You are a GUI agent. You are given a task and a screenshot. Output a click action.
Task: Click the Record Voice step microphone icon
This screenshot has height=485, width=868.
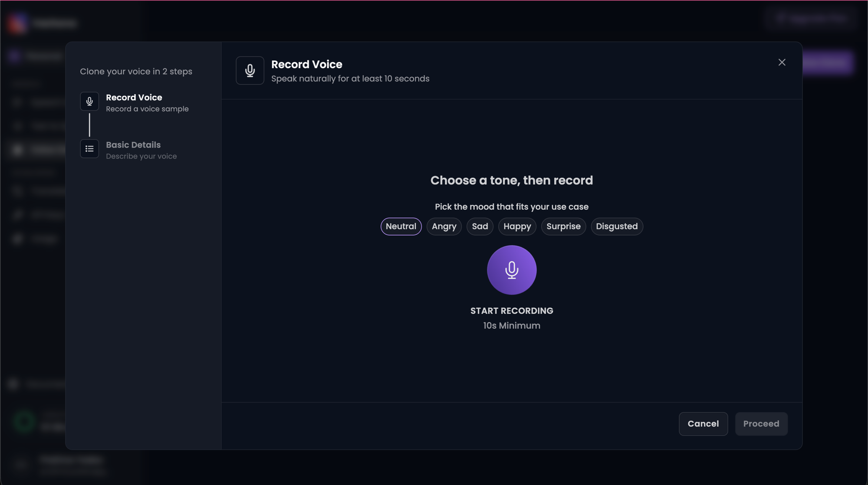click(89, 102)
